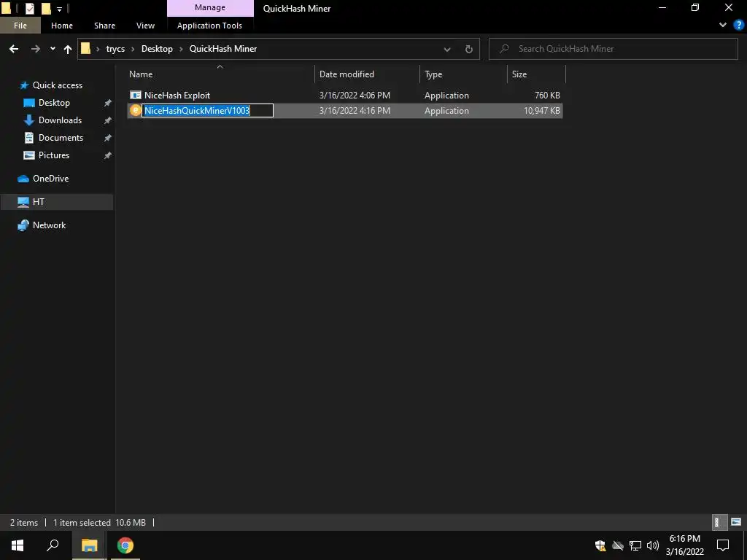Image resolution: width=747 pixels, height=560 pixels.
Task: Open Quick access in navigation pane
Action: [57, 85]
